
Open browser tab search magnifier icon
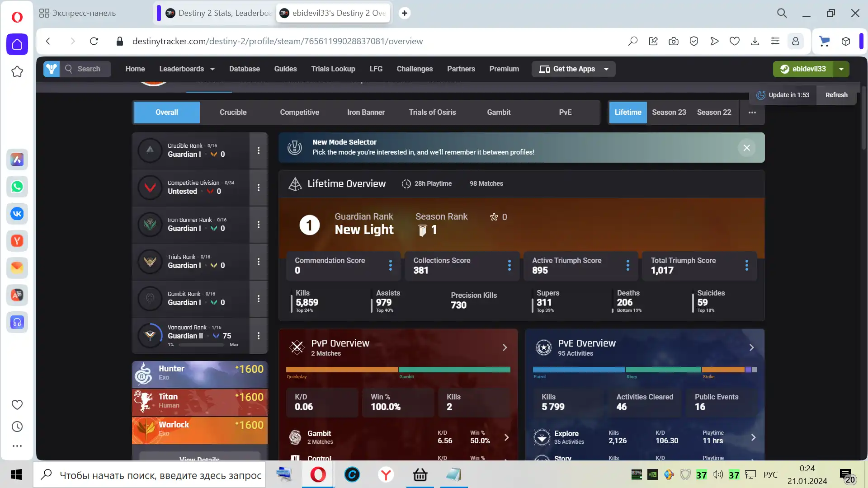[x=782, y=13]
